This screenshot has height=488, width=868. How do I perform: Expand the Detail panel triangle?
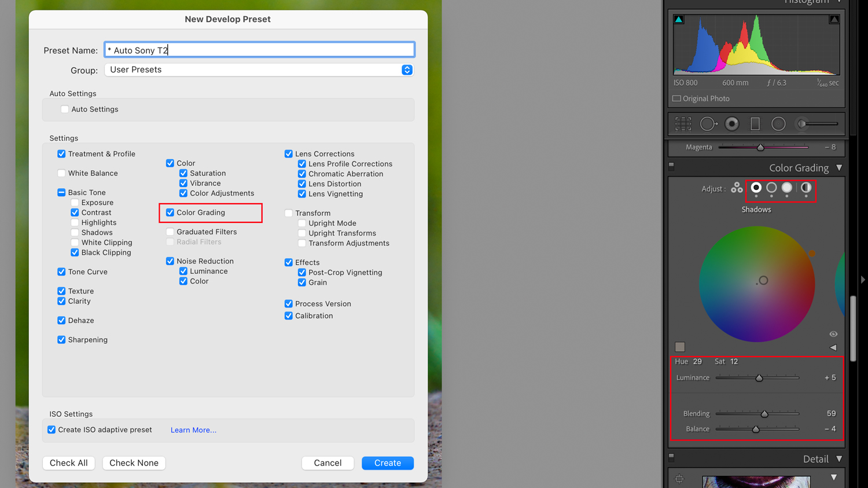pyautogui.click(x=839, y=459)
